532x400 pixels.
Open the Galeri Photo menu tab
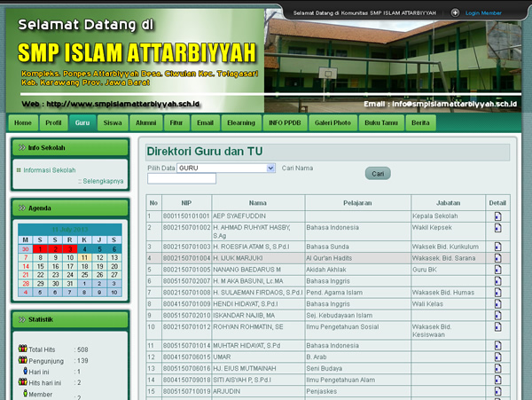pos(332,122)
